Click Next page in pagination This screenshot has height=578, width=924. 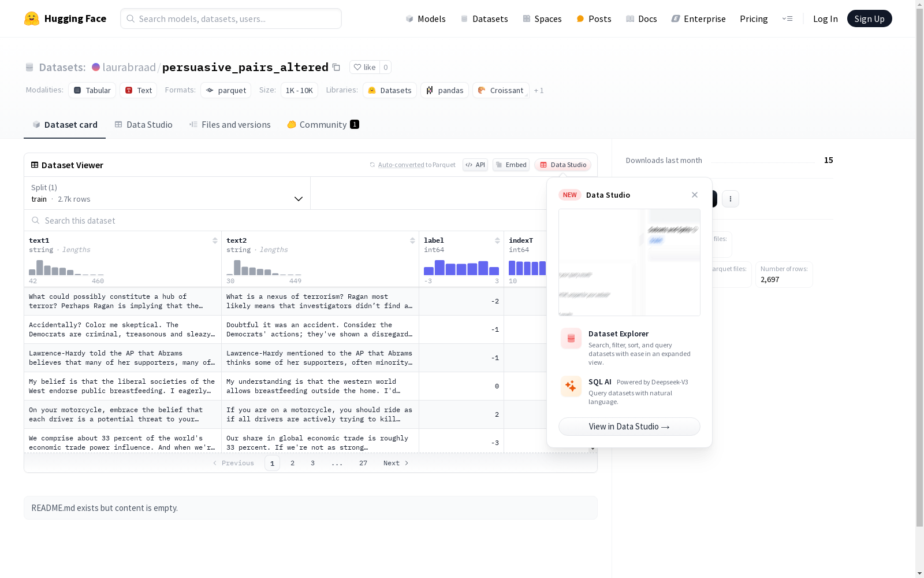click(396, 463)
